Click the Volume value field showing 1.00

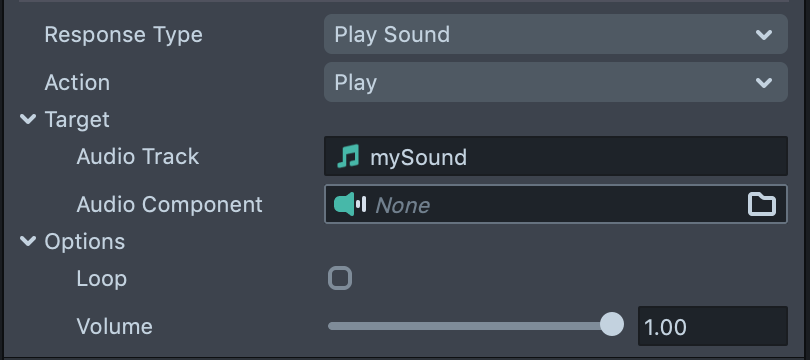(713, 326)
